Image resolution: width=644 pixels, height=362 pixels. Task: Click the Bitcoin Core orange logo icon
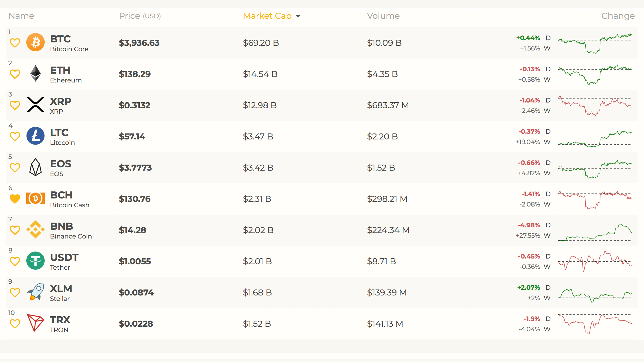(35, 42)
